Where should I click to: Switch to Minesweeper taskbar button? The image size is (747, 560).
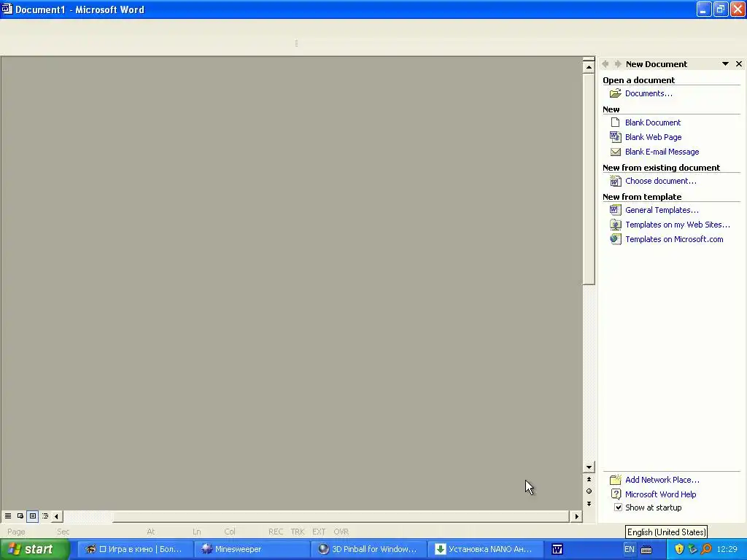tap(252, 550)
